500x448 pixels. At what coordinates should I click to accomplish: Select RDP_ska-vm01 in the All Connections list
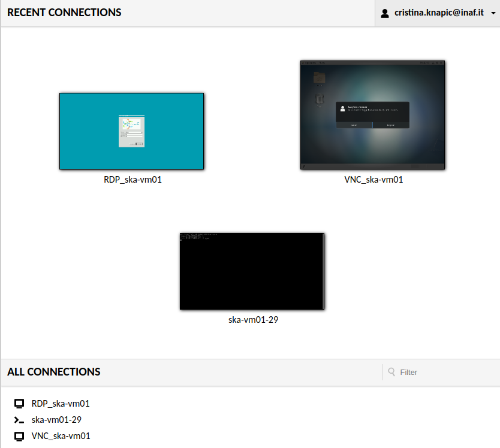[x=61, y=404]
